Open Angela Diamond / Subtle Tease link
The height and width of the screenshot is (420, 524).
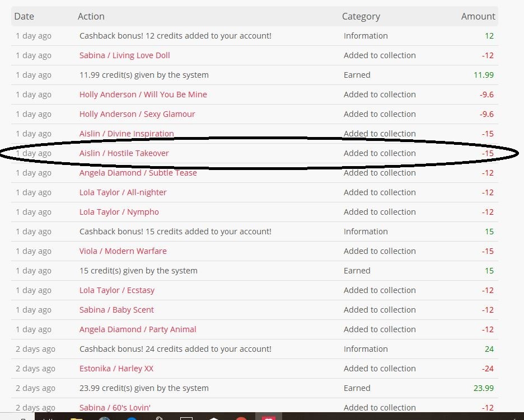pyautogui.click(x=138, y=173)
